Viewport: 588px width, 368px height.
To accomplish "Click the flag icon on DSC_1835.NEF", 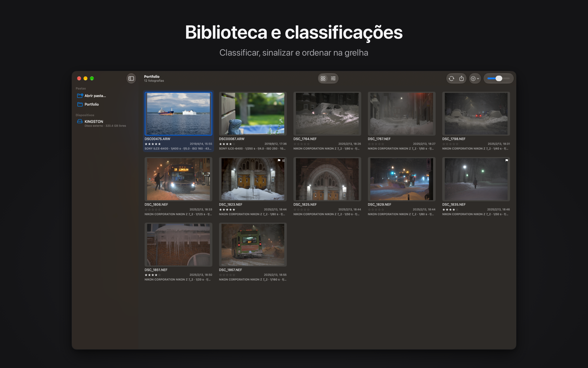I will (507, 160).
